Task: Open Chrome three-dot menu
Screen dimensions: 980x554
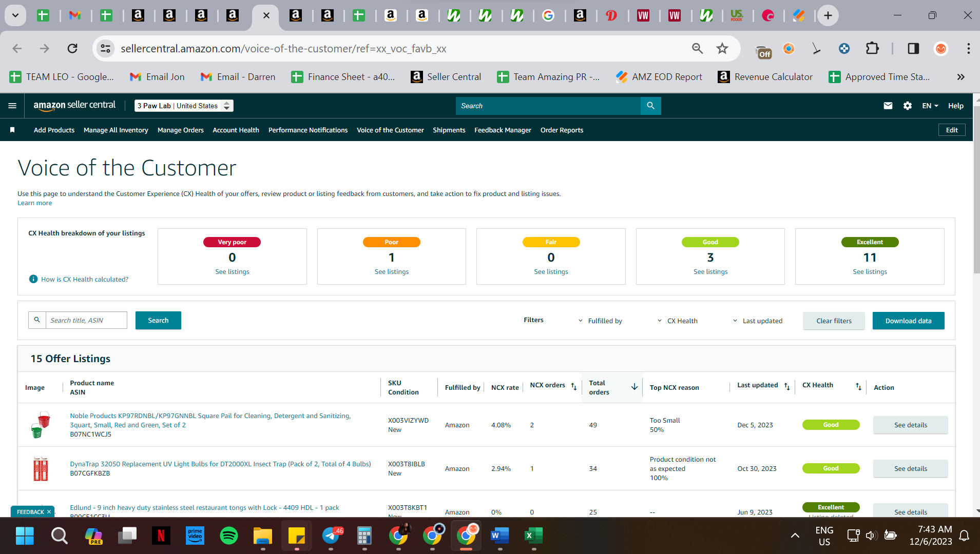Action: [968, 48]
